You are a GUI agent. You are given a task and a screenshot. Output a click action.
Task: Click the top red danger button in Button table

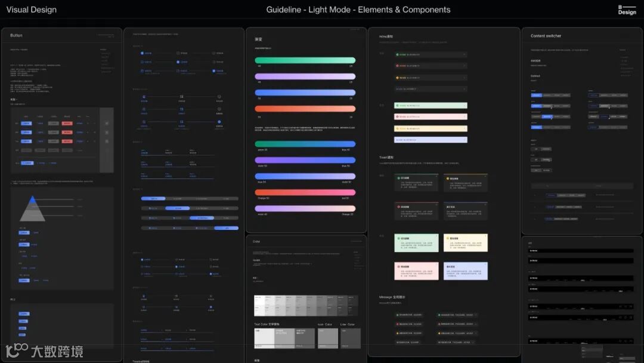tap(67, 124)
